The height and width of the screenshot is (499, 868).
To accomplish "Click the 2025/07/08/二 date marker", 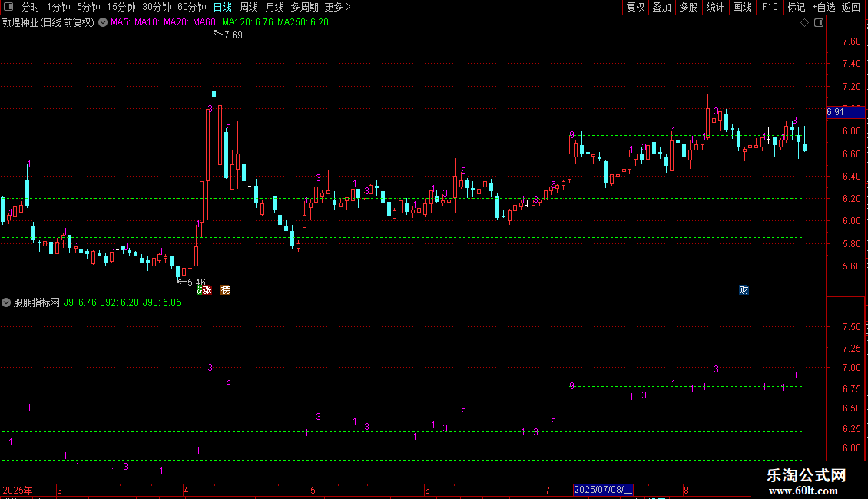I will [603, 490].
